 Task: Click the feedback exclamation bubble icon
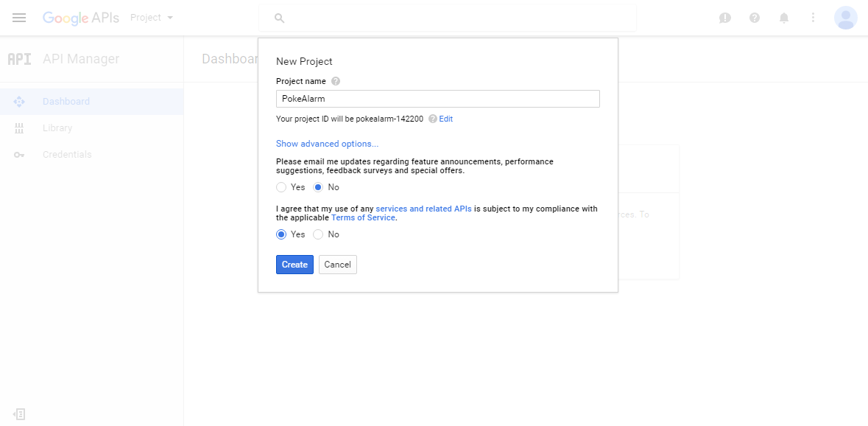click(724, 18)
